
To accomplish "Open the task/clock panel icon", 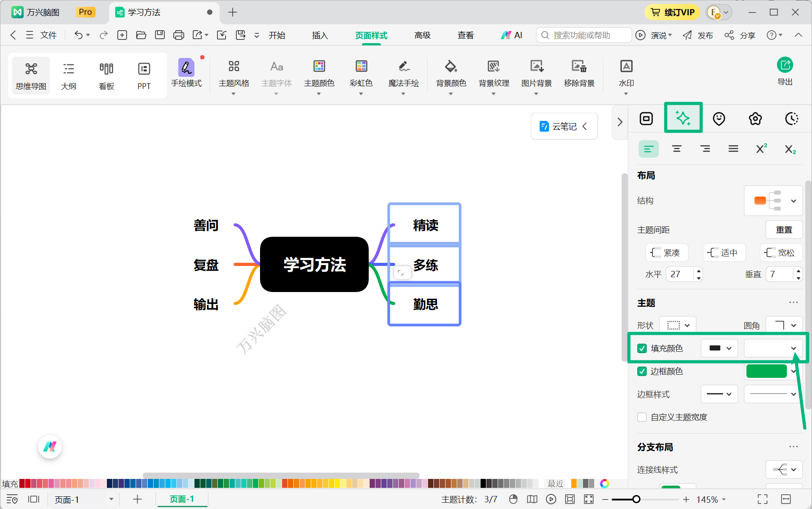I will pos(792,119).
